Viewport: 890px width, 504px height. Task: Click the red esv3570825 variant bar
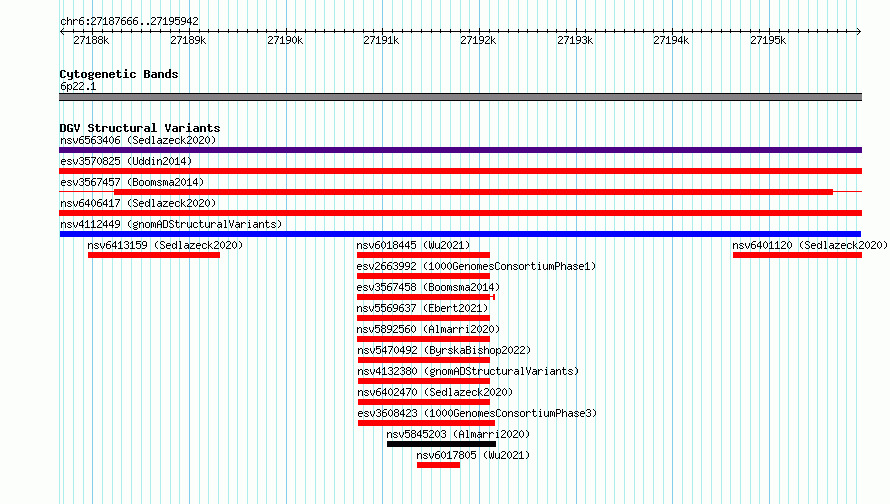tap(460, 171)
